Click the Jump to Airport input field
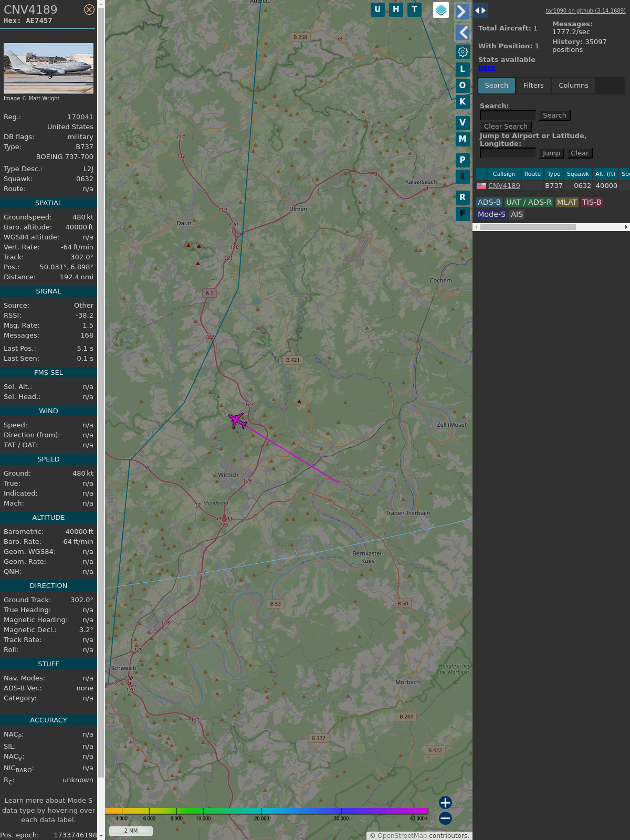Viewport: 630px width, 840px height. [x=508, y=153]
